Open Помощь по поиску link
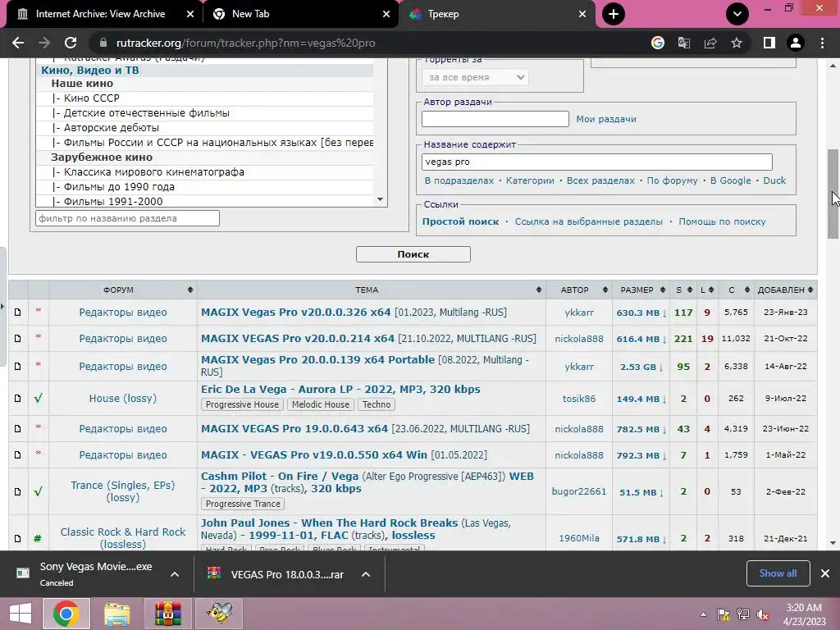This screenshot has height=630, width=840. pos(722,221)
